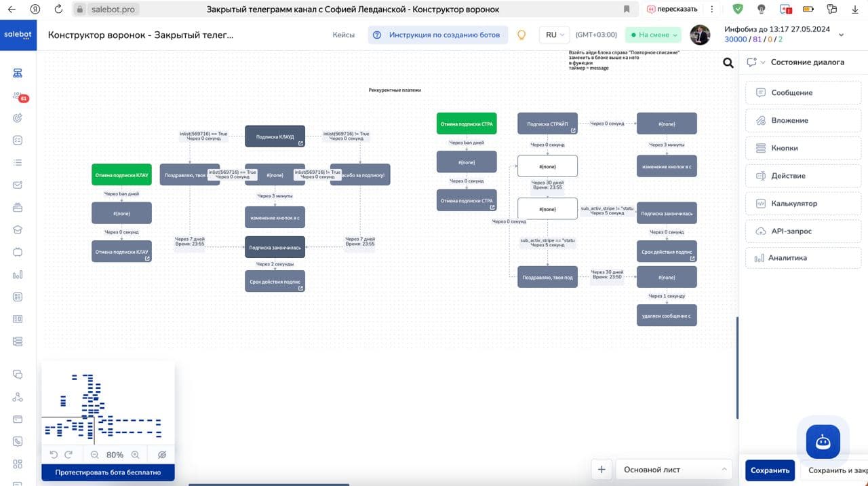Click 'Протестировать бота бесплатно' button
Screen dimensions: 868x486
click(x=108, y=472)
